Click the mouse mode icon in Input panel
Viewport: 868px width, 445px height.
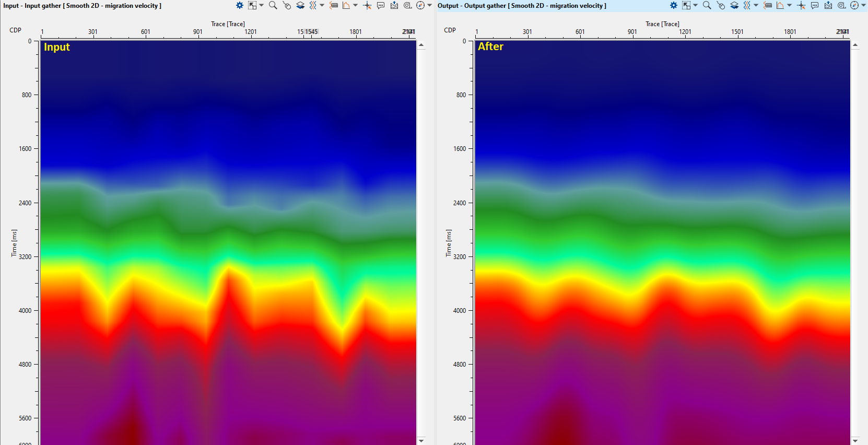[x=287, y=5]
